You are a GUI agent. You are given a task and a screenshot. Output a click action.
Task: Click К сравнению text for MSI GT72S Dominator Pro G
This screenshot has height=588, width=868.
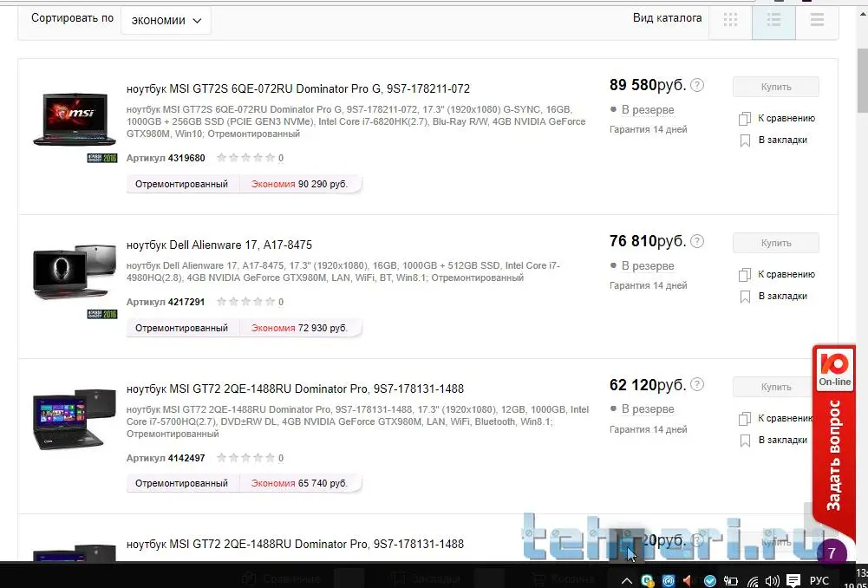(786, 118)
